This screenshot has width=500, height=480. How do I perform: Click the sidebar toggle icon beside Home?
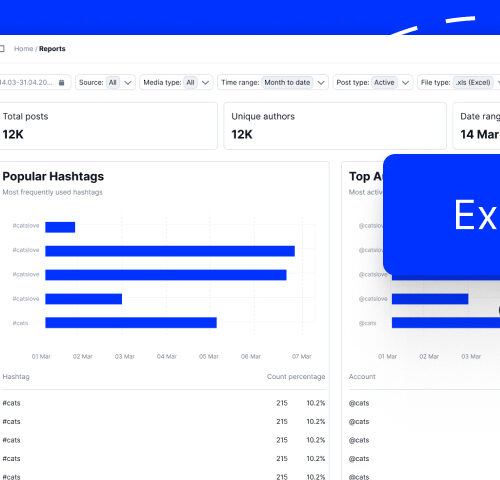(x=2, y=49)
